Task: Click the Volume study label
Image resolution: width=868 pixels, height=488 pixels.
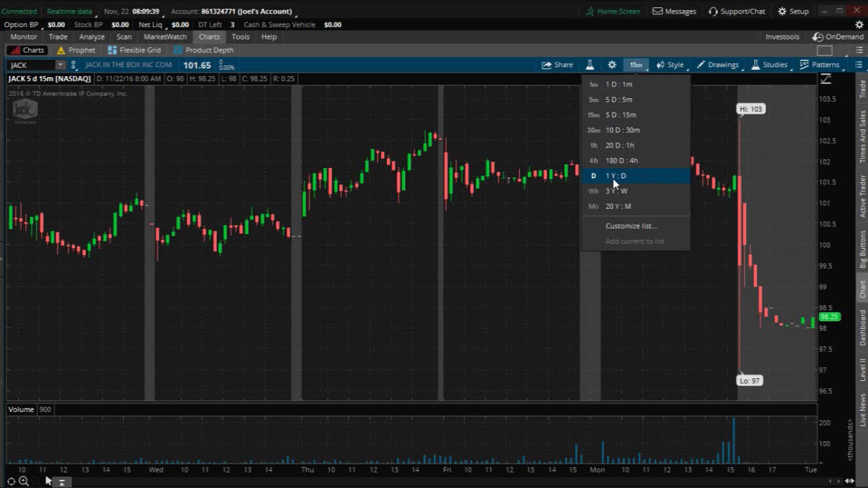Action: 21,409
